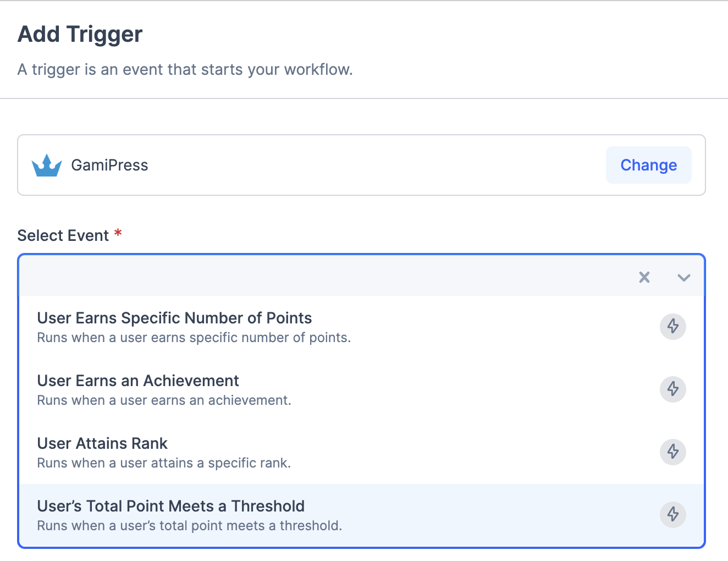Click the trigger description subtitle text
The height and width of the screenshot is (561, 728).
pos(185,70)
